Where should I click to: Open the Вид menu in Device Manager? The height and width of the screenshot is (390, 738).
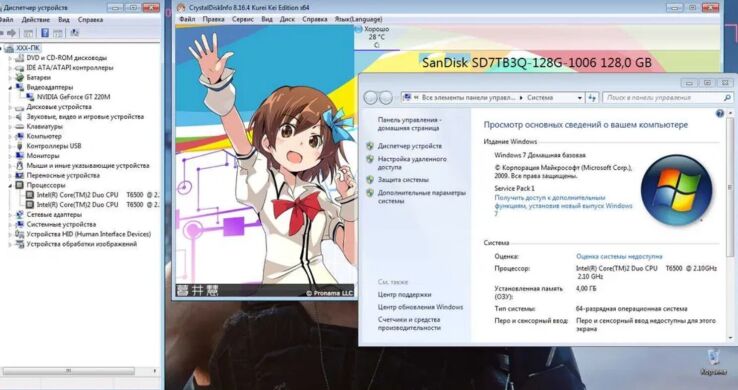point(64,20)
